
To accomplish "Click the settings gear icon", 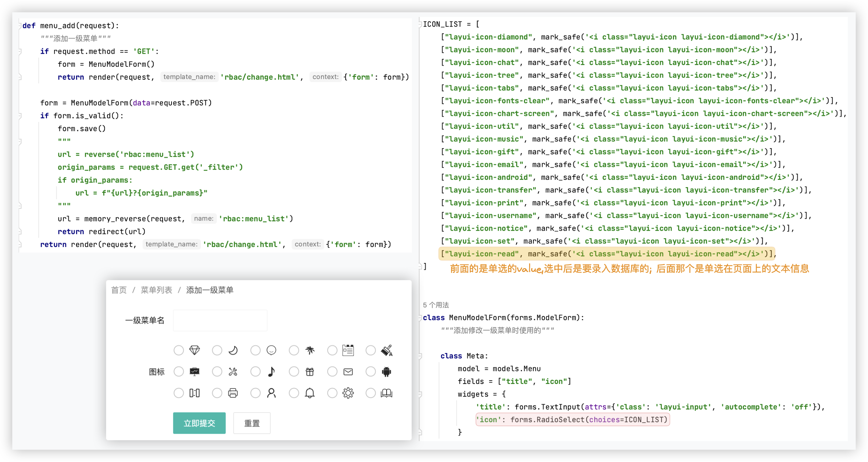I will pyautogui.click(x=348, y=393).
